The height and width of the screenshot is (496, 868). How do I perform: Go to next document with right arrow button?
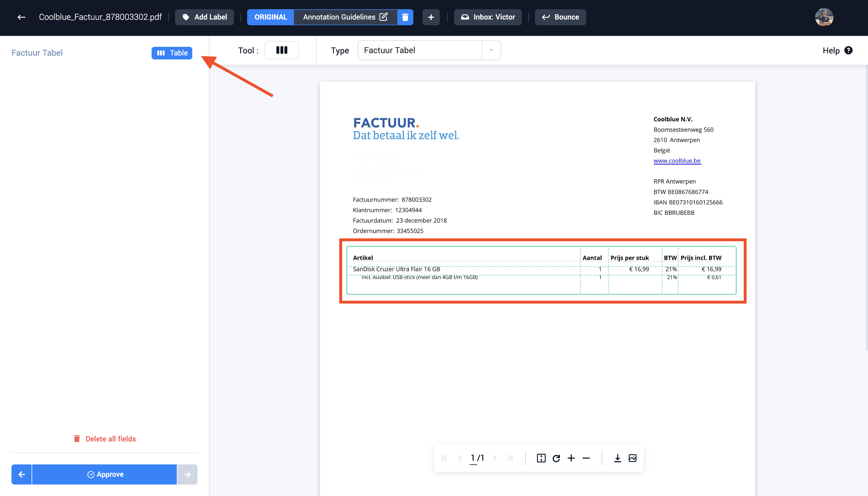pyautogui.click(x=187, y=474)
